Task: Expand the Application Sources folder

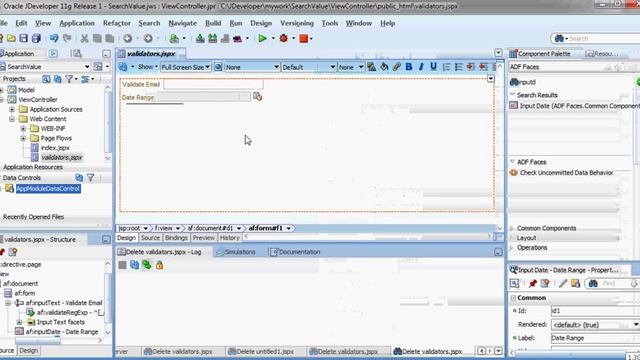Action: [12, 109]
